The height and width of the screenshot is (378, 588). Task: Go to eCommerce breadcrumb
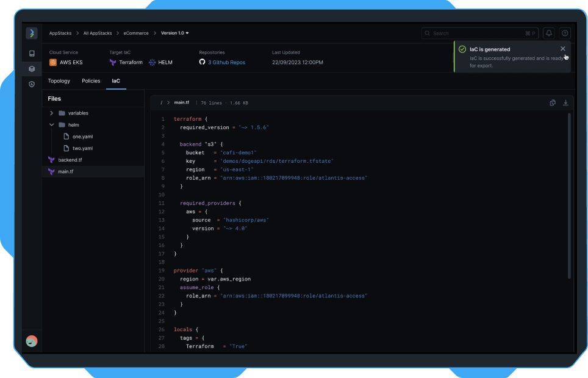tap(136, 33)
